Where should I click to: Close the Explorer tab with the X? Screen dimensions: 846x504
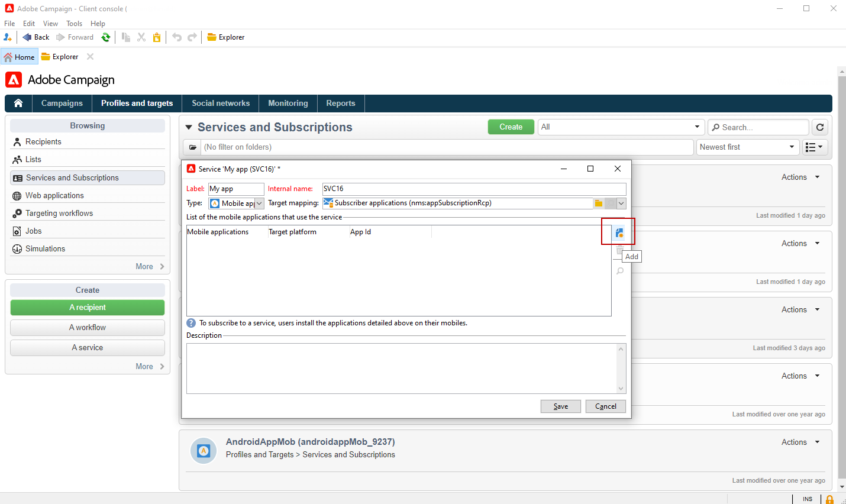pyautogui.click(x=90, y=57)
